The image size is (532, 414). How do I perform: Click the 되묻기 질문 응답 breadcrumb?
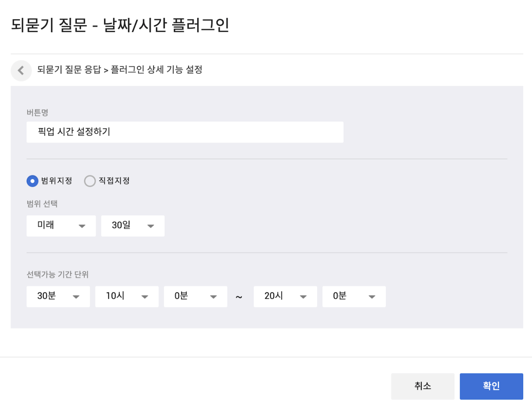point(69,70)
